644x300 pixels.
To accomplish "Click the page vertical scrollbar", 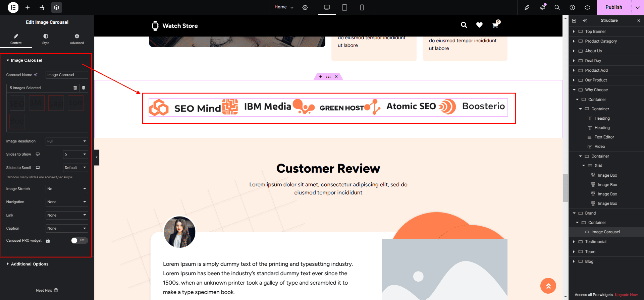I will [x=566, y=188].
